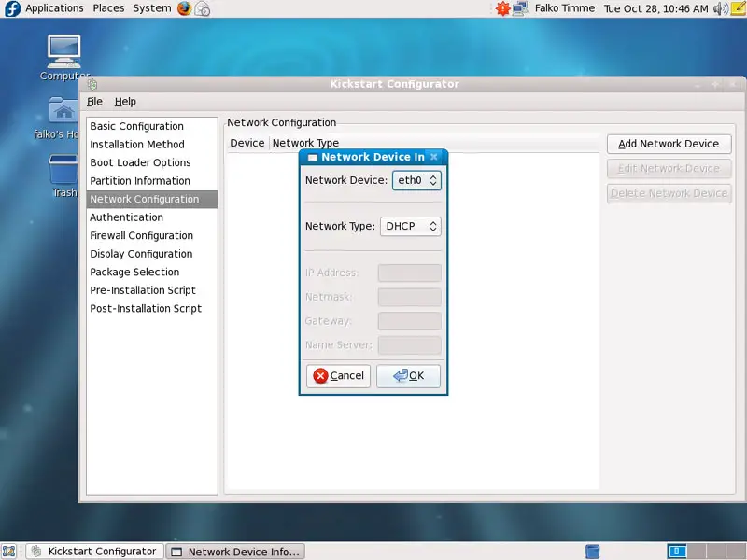Viewport: 747px width, 560px height.
Task: Open the Help menu
Action: pos(125,102)
